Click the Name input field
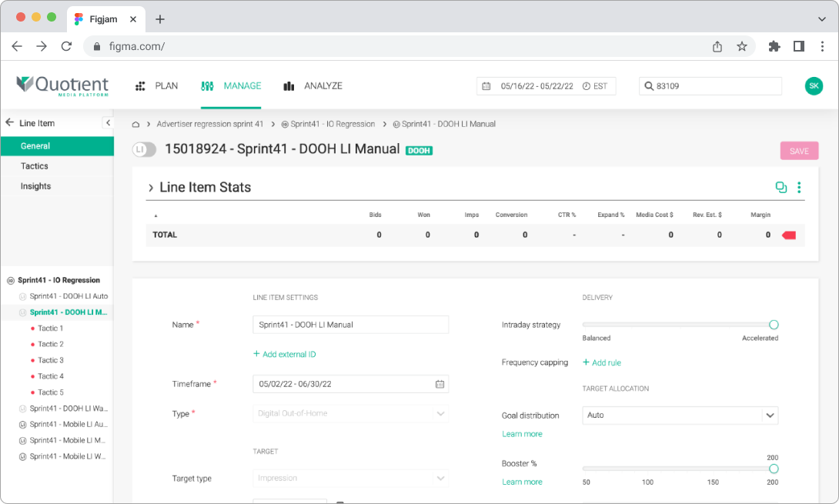Screen dimensions: 839x504 (x=350, y=325)
